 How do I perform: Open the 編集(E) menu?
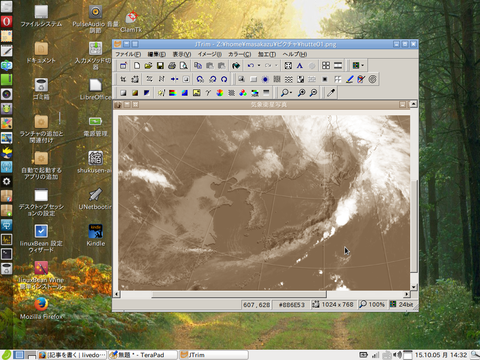pyautogui.click(x=157, y=54)
